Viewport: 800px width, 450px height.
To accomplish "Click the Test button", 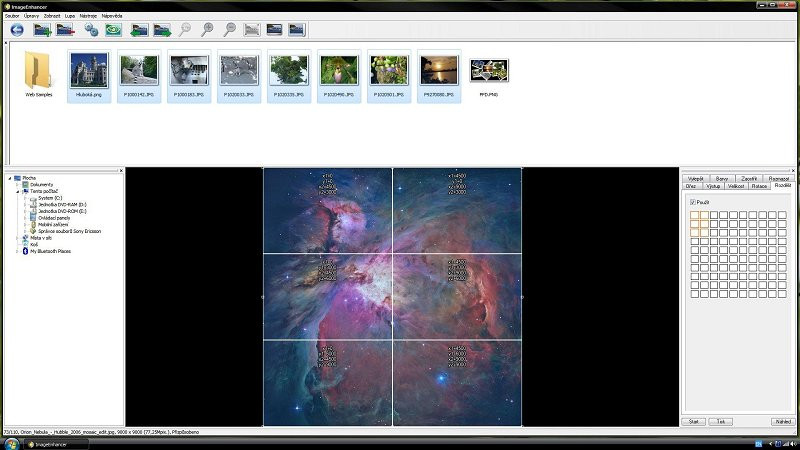I will (x=720, y=421).
